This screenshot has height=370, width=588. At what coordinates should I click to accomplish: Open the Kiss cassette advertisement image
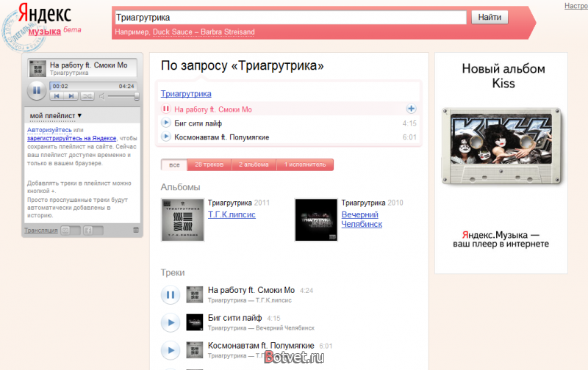(x=501, y=146)
